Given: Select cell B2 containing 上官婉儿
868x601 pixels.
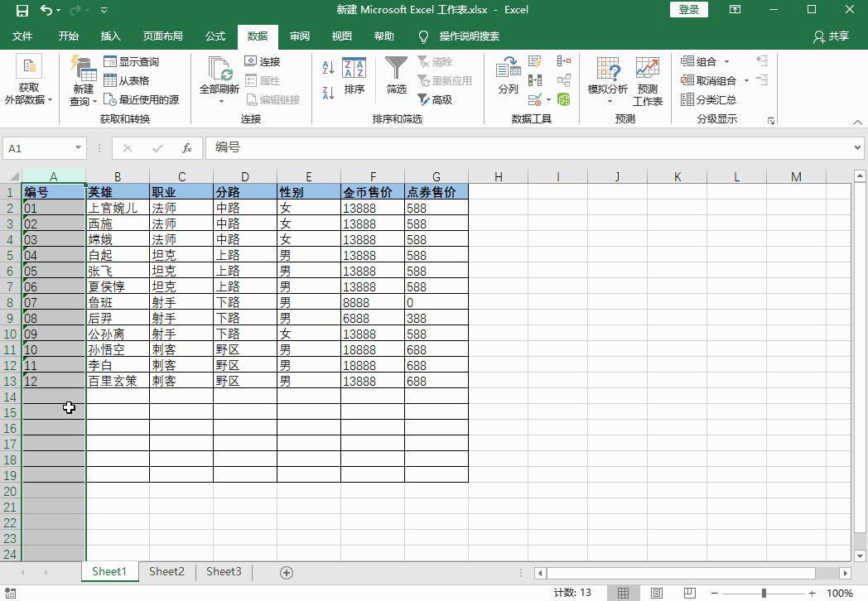Looking at the screenshot, I should tap(118, 209).
